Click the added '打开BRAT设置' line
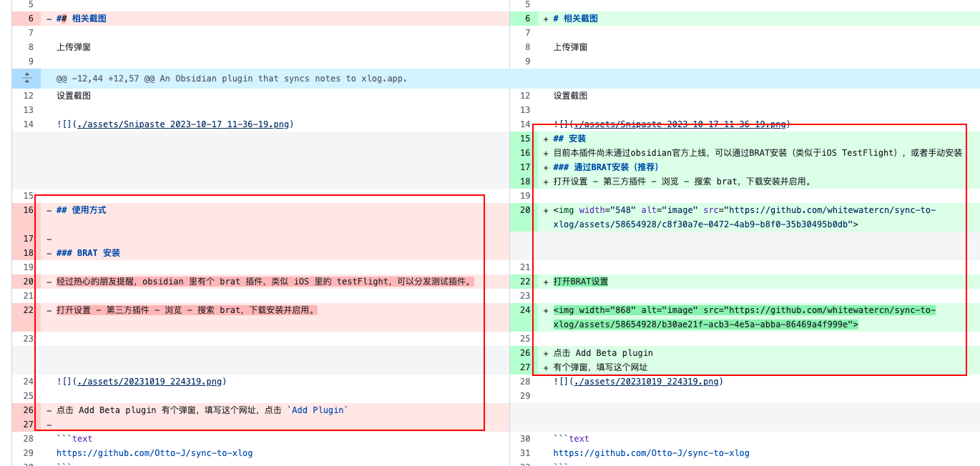980x466 pixels. 580,282
